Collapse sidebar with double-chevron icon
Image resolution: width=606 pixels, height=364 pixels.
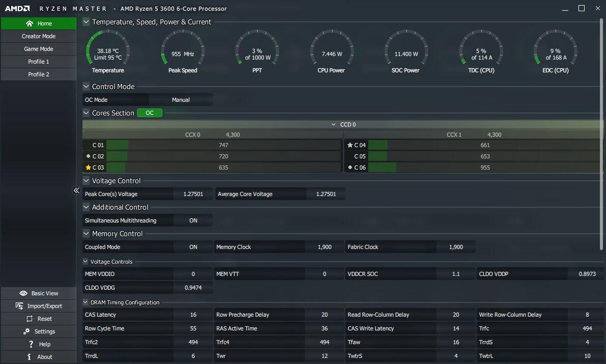76,190
